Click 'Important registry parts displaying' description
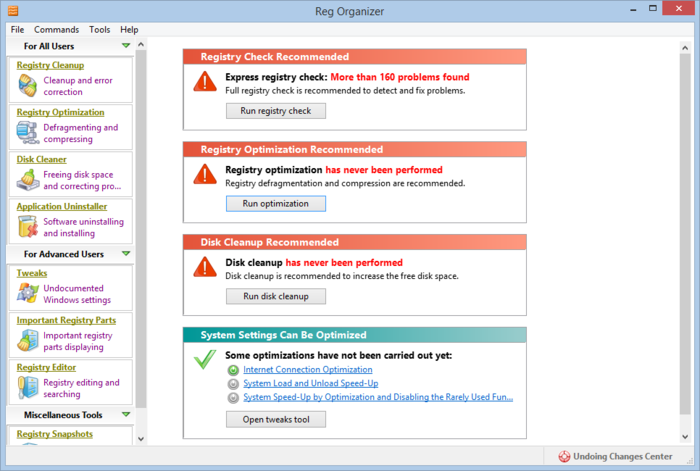The width and height of the screenshot is (700, 471). (78, 341)
